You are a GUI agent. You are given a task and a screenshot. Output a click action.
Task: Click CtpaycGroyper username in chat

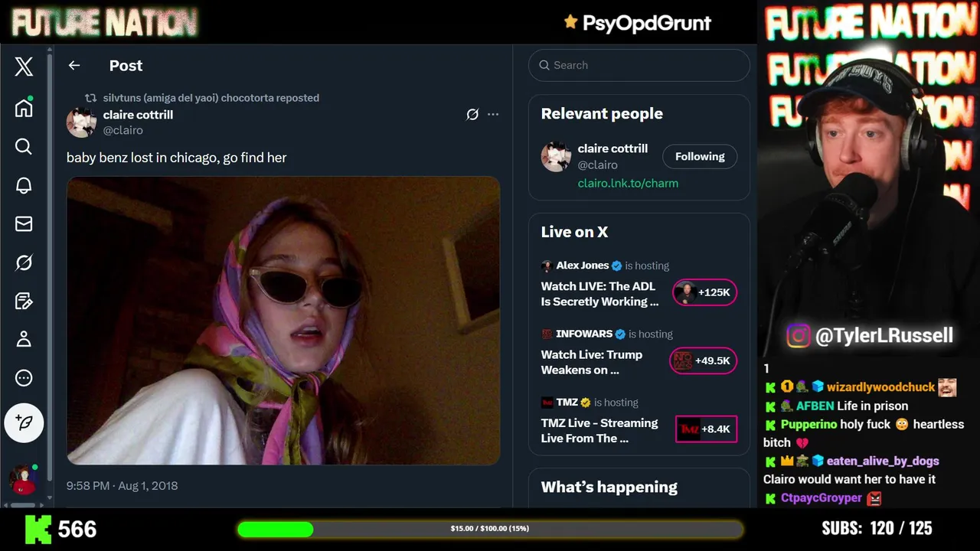pyautogui.click(x=822, y=497)
